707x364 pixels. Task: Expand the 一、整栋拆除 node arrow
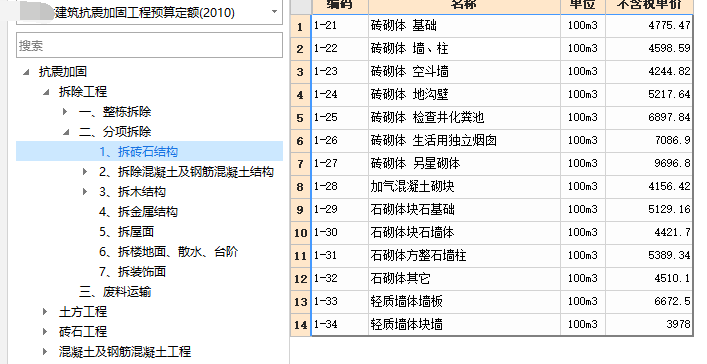65,111
